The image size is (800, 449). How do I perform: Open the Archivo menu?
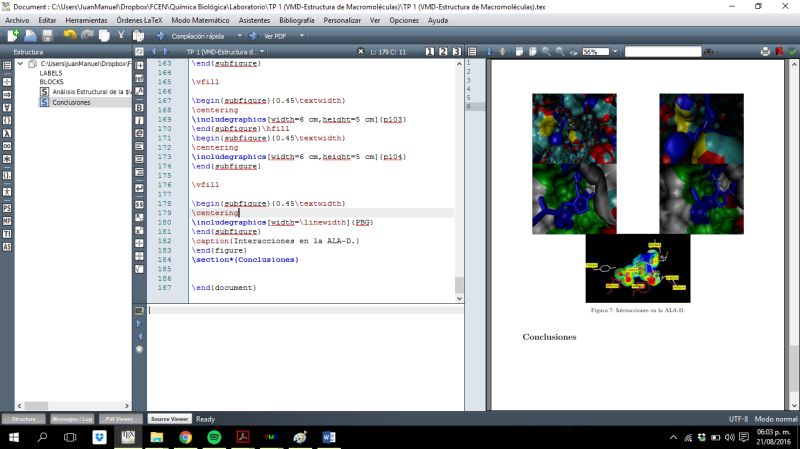point(17,20)
